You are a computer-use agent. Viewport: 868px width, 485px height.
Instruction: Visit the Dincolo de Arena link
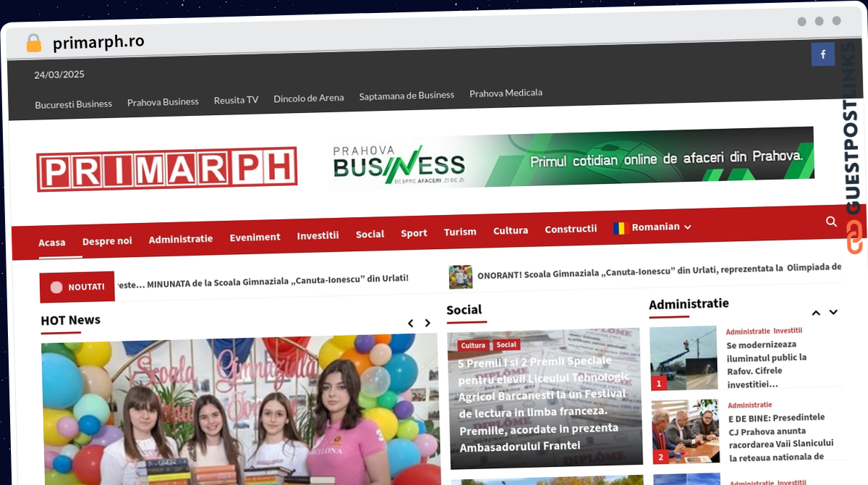(309, 98)
